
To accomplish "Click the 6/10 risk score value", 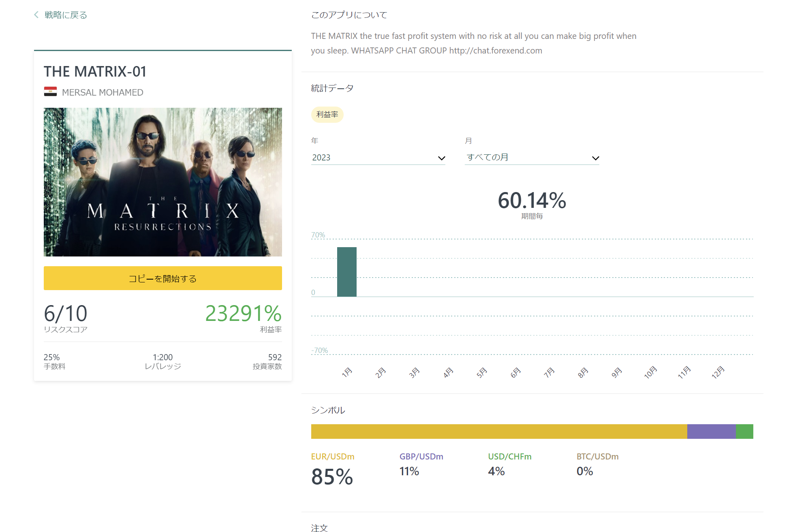I will tap(66, 314).
